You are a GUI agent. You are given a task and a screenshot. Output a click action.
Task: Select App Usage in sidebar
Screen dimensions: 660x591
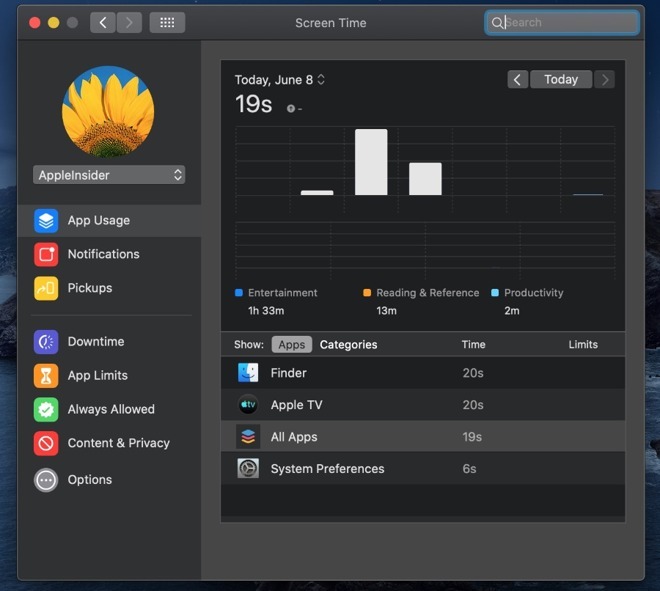point(109,221)
